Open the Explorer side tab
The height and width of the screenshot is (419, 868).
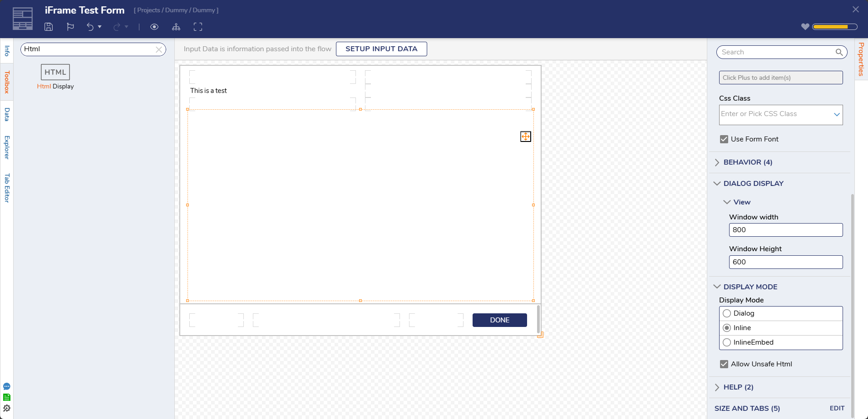point(7,147)
